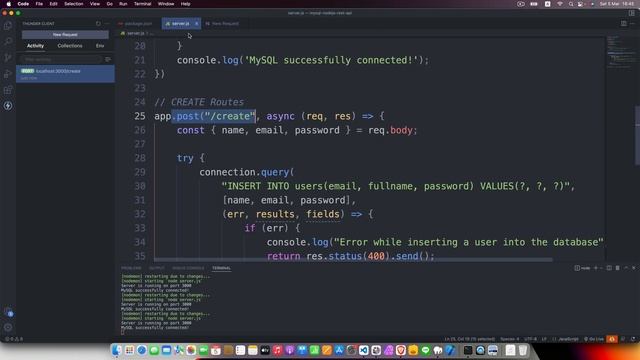The image size is (640, 360).
Task: Kill the terminal with trash icon
Action: [618, 268]
